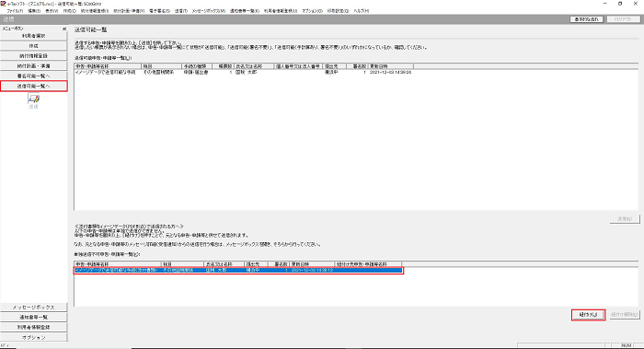Go to 署名可能一覧へ in the sidebar
Image resolution: width=644 pixels, height=349 pixels.
(34, 76)
